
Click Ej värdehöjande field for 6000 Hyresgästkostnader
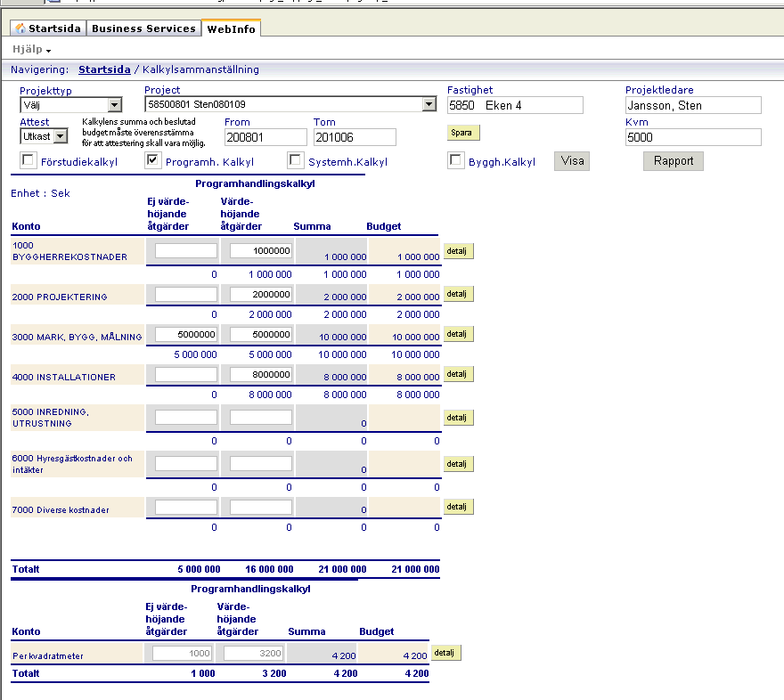click(x=186, y=464)
